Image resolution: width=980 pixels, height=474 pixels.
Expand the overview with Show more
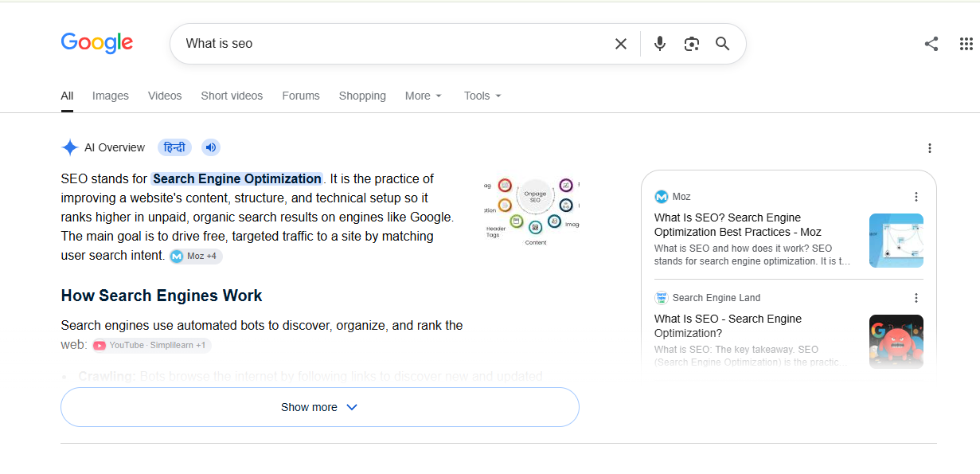tap(319, 407)
